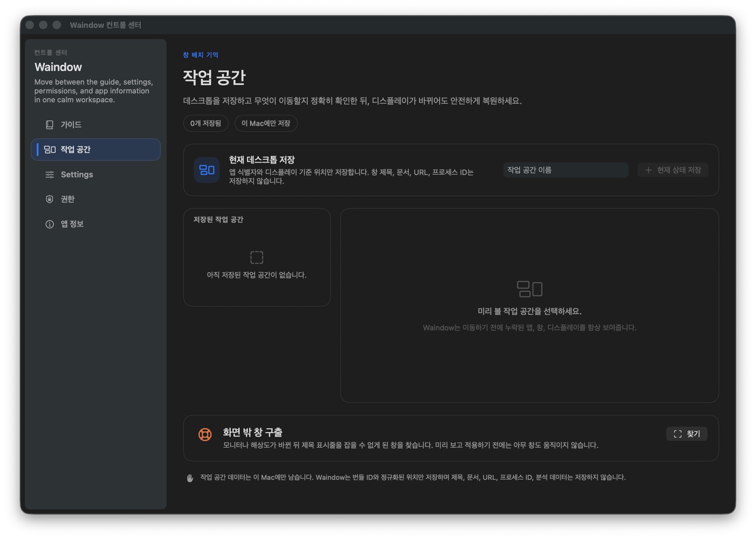Click the 앱 정보 info circle icon
756x539 pixels.
[50, 224]
